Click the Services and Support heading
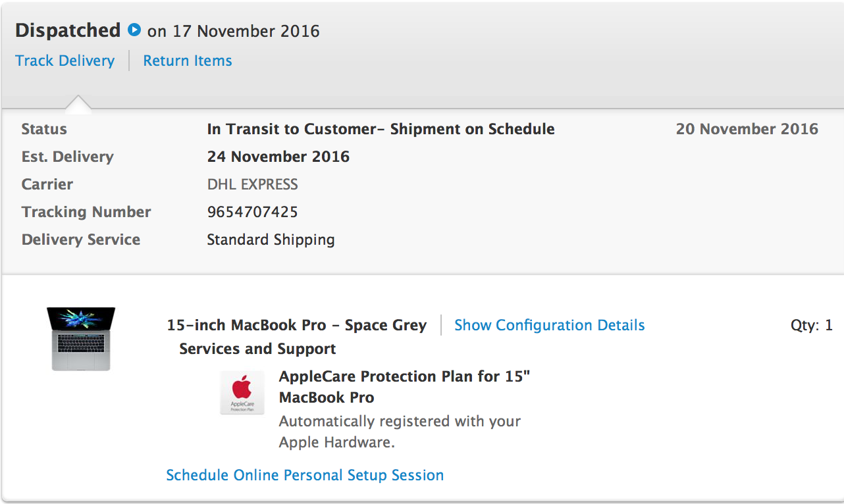 coord(257,349)
